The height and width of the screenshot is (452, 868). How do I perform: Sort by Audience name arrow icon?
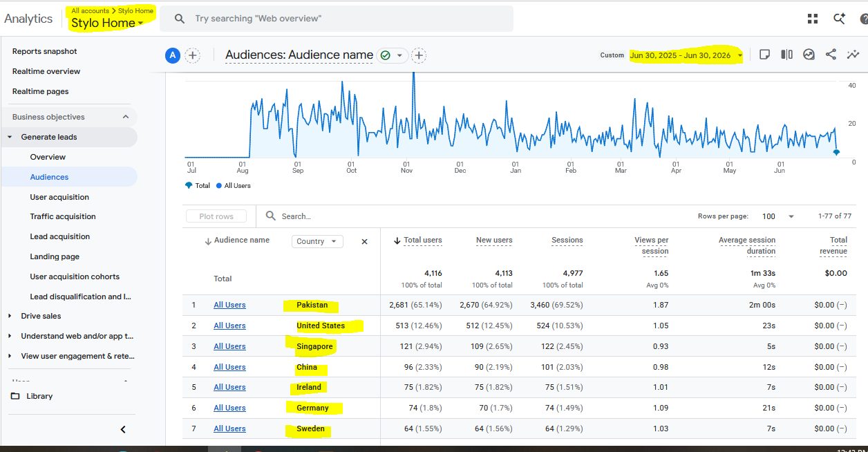(207, 241)
